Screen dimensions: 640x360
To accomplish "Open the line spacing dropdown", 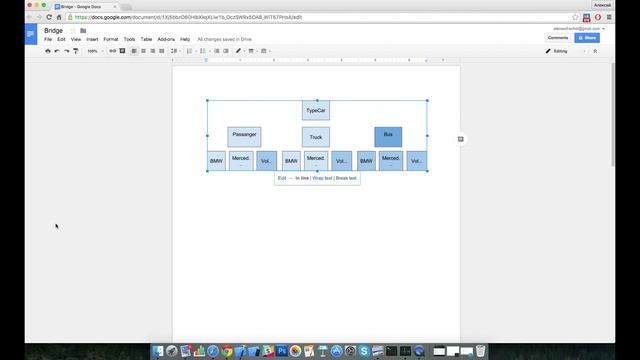I will click(175, 51).
